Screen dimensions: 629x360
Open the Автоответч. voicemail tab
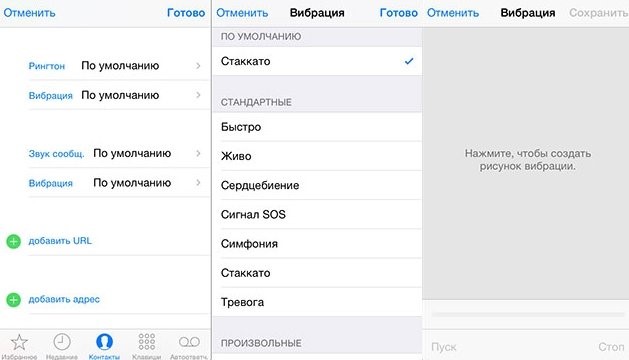[189, 346]
